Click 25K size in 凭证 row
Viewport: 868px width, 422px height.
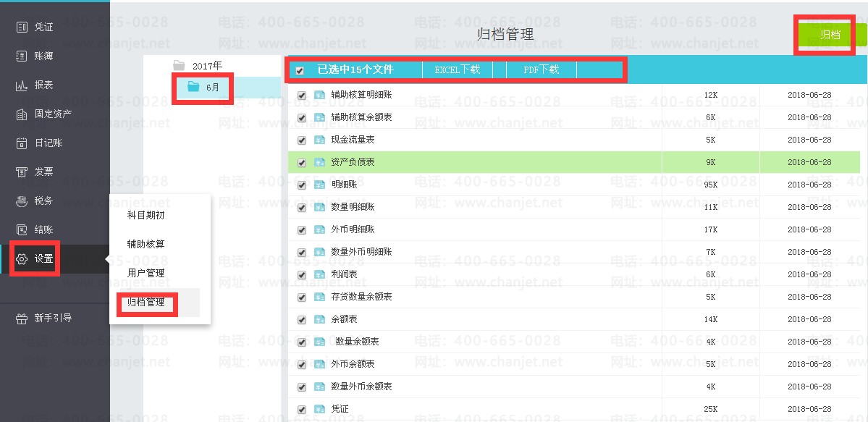click(x=711, y=409)
